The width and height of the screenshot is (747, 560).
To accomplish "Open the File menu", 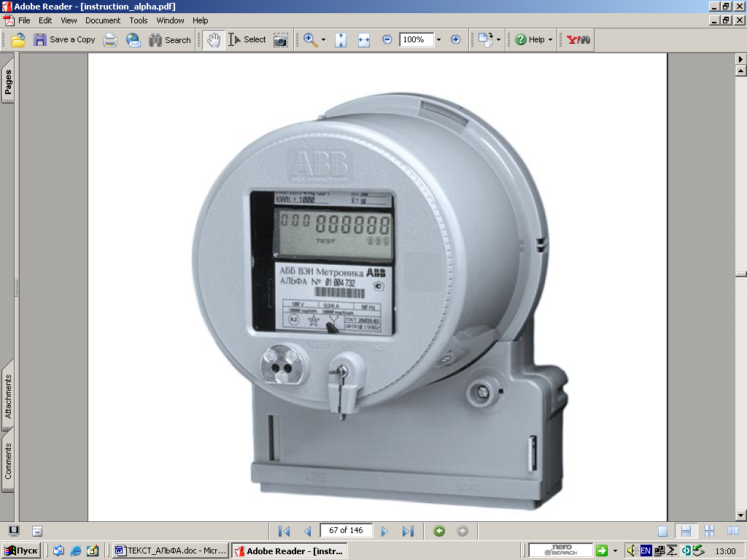I will [24, 20].
